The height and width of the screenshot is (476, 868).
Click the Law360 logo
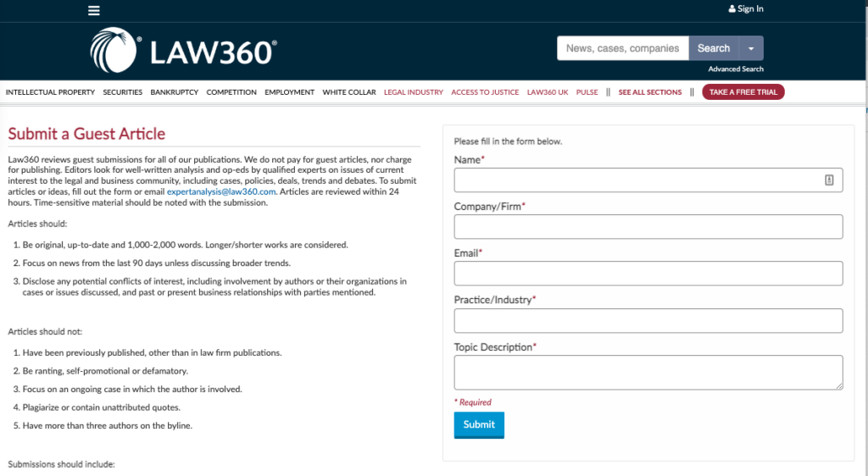pos(183,50)
